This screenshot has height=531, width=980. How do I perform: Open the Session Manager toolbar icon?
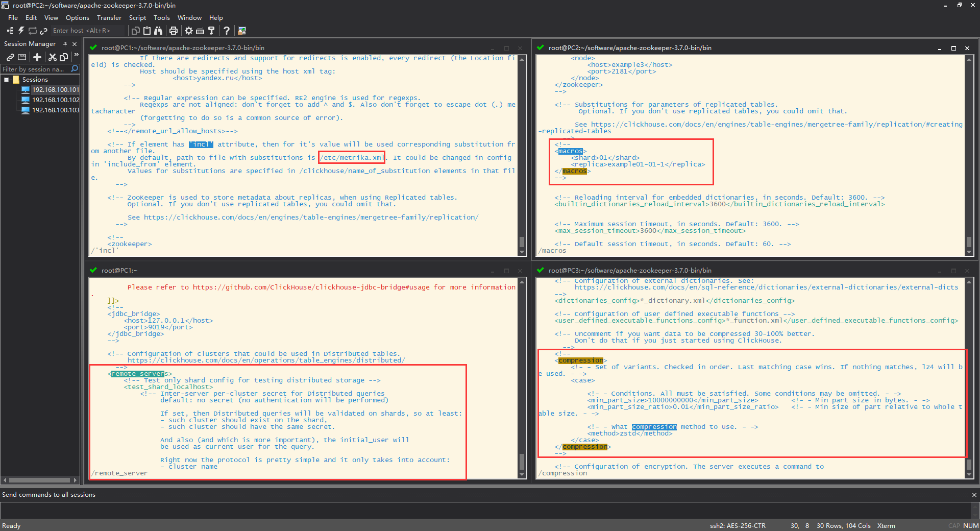pyautogui.click(x=10, y=31)
